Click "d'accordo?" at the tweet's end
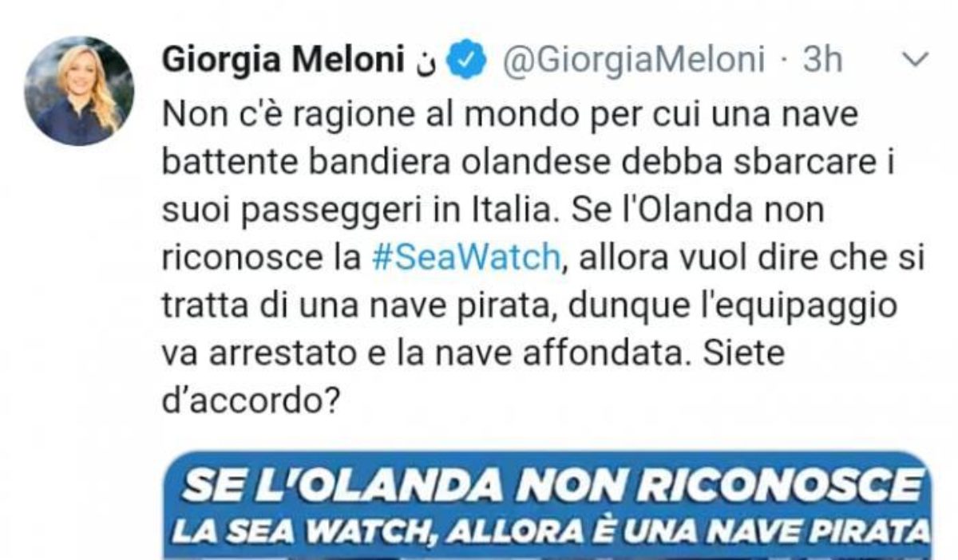 [246, 399]
